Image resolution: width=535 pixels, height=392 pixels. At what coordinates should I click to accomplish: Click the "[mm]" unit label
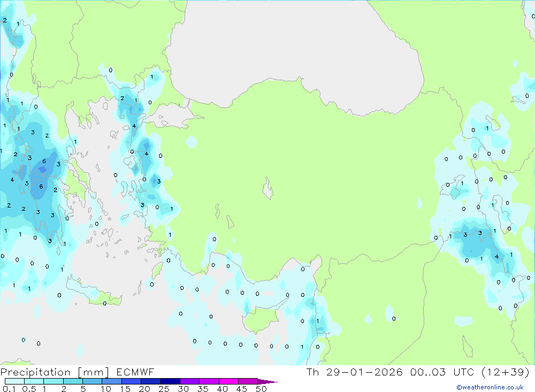pos(94,372)
